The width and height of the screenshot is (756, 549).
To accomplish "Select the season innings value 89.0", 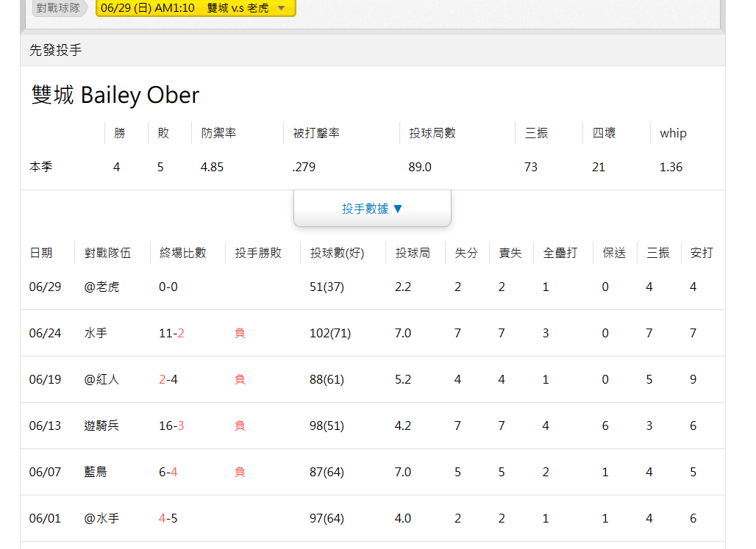I will point(420,168).
